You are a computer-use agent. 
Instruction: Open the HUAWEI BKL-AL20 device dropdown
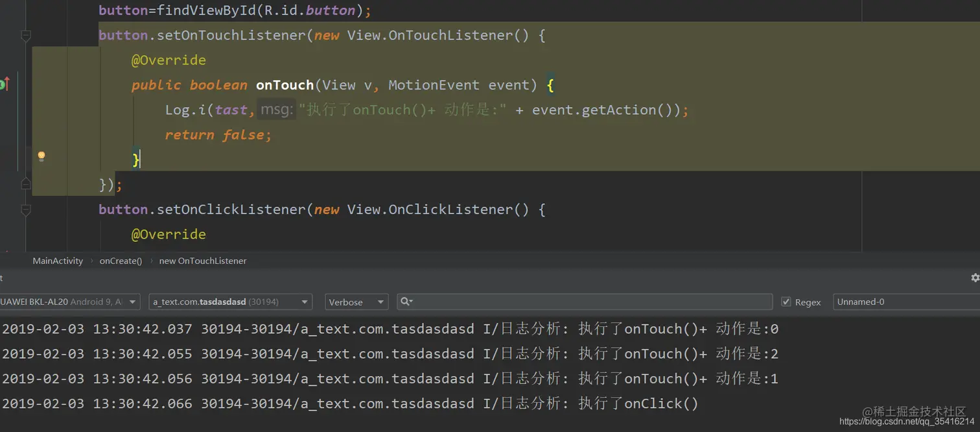tap(69, 302)
